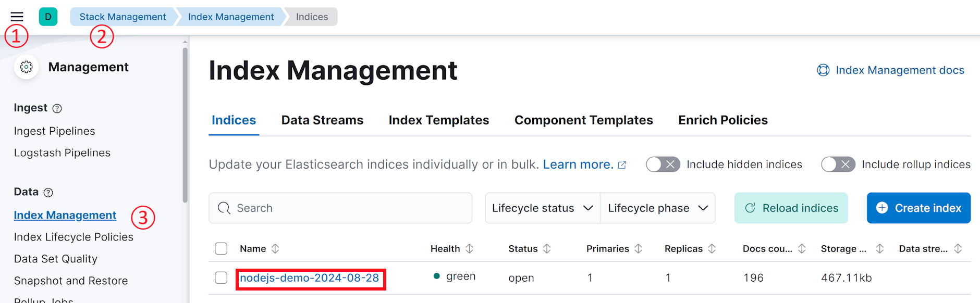The height and width of the screenshot is (303, 980).
Task: Click the Ingest help question icon
Action: 57,108
